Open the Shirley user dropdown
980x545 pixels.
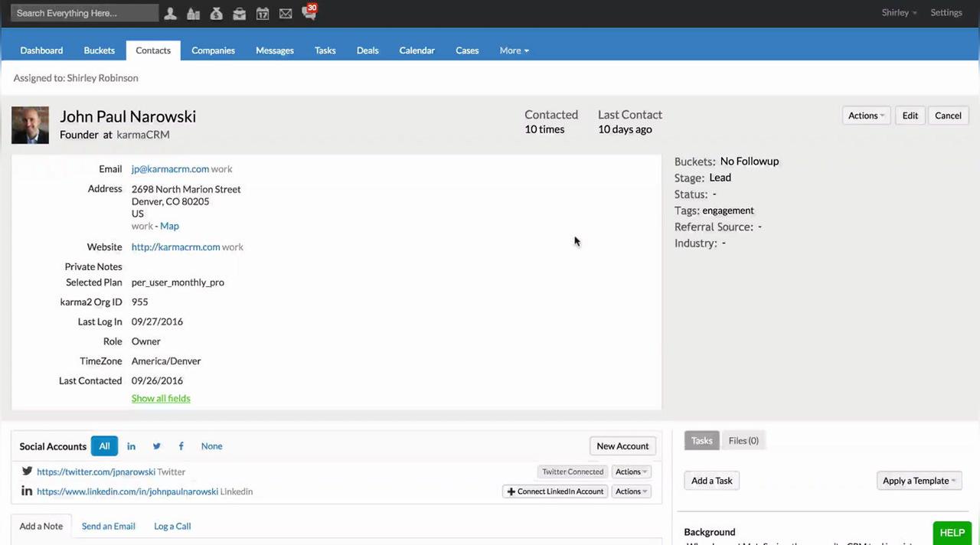(899, 13)
